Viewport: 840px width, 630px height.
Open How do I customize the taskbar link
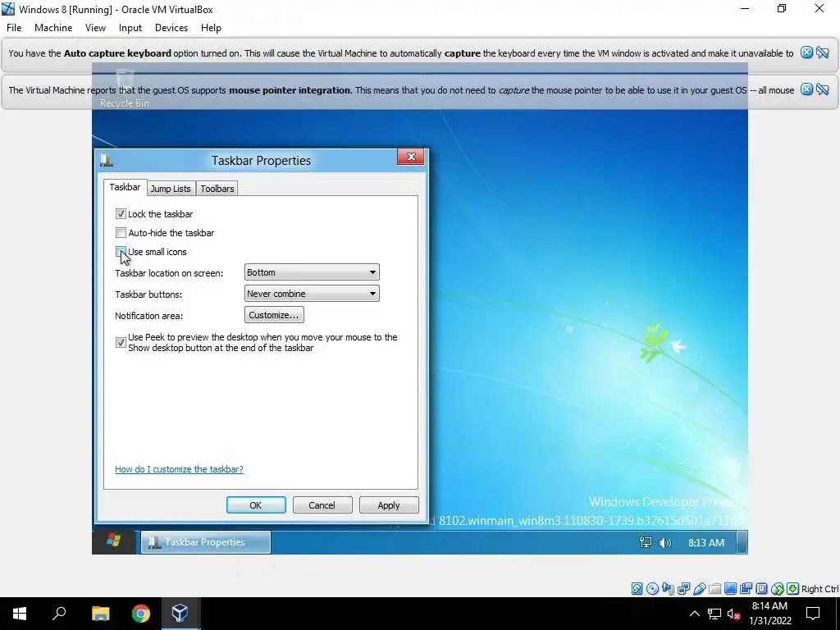pyautogui.click(x=179, y=469)
